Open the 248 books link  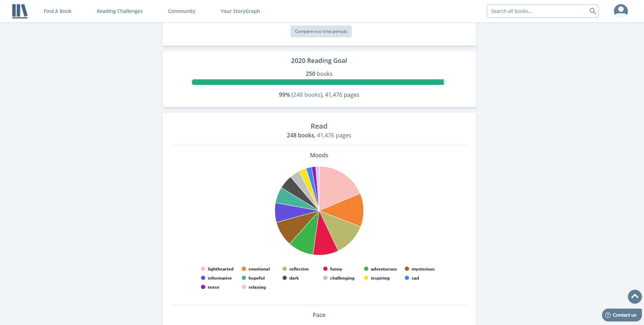(307, 94)
